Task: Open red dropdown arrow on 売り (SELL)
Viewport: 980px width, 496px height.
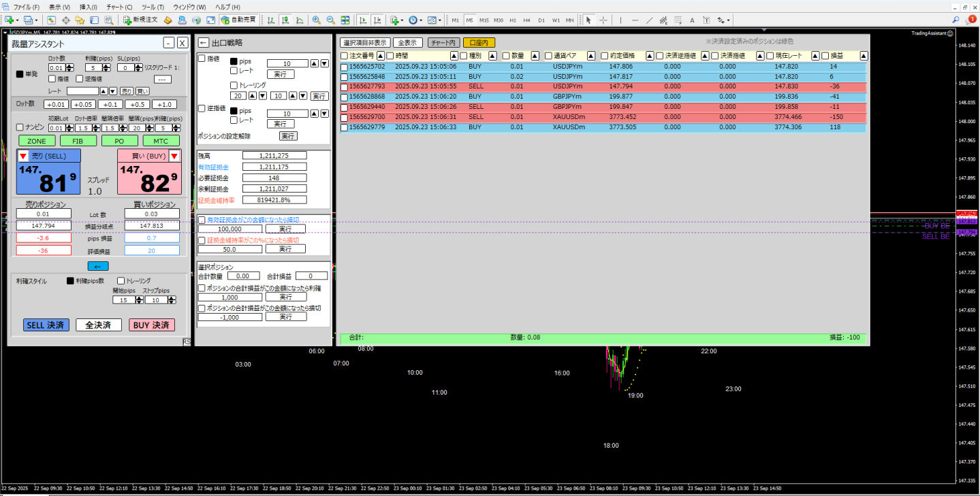Action: (x=23, y=156)
